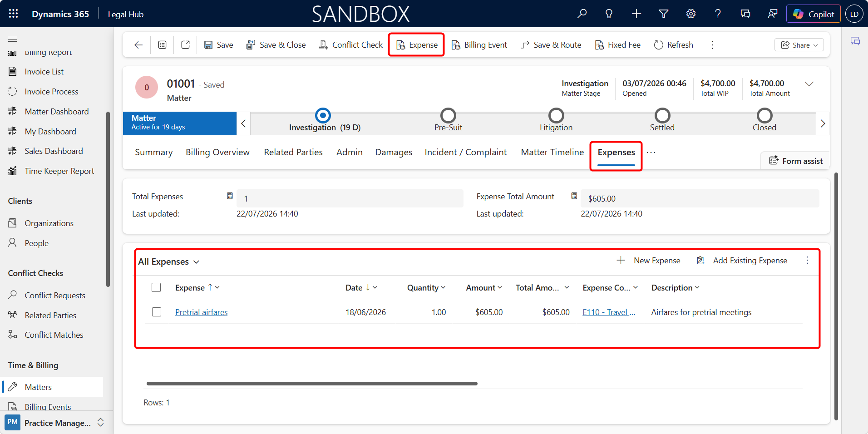
Task: Open the app launcher waffle icon
Action: click(x=14, y=14)
